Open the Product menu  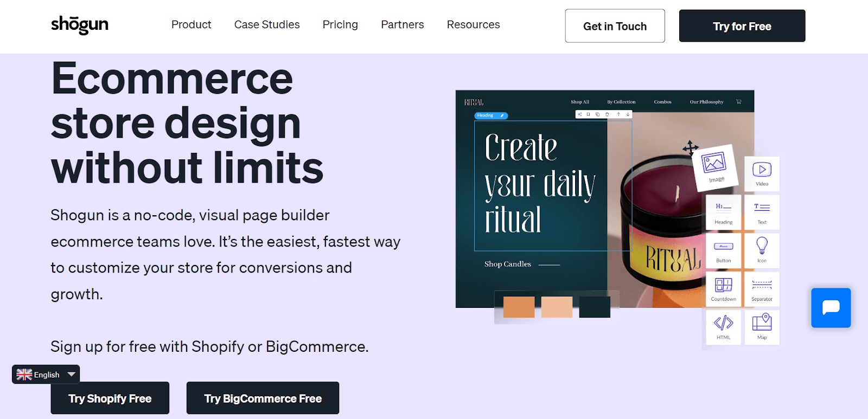click(x=191, y=24)
